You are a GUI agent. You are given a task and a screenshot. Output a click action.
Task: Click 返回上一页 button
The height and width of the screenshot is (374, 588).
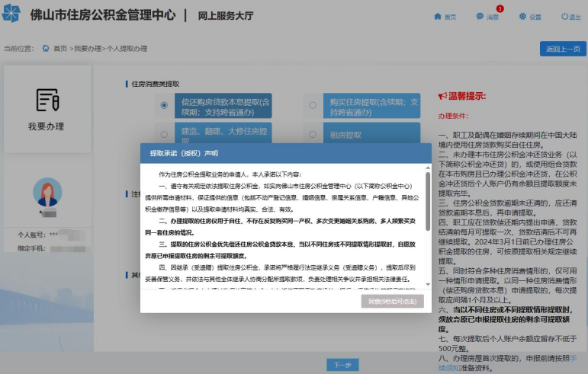[563, 49]
